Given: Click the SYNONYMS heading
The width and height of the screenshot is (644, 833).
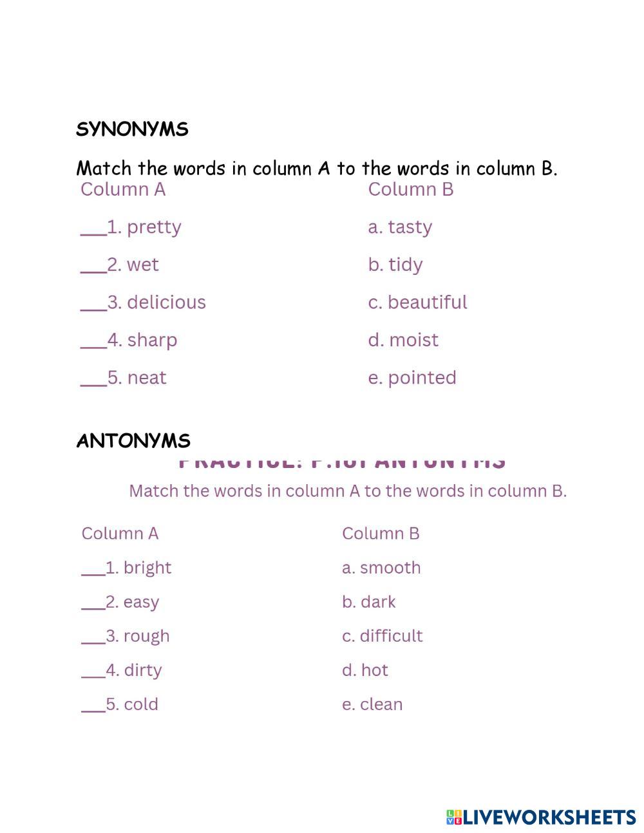Looking at the screenshot, I should [x=132, y=129].
